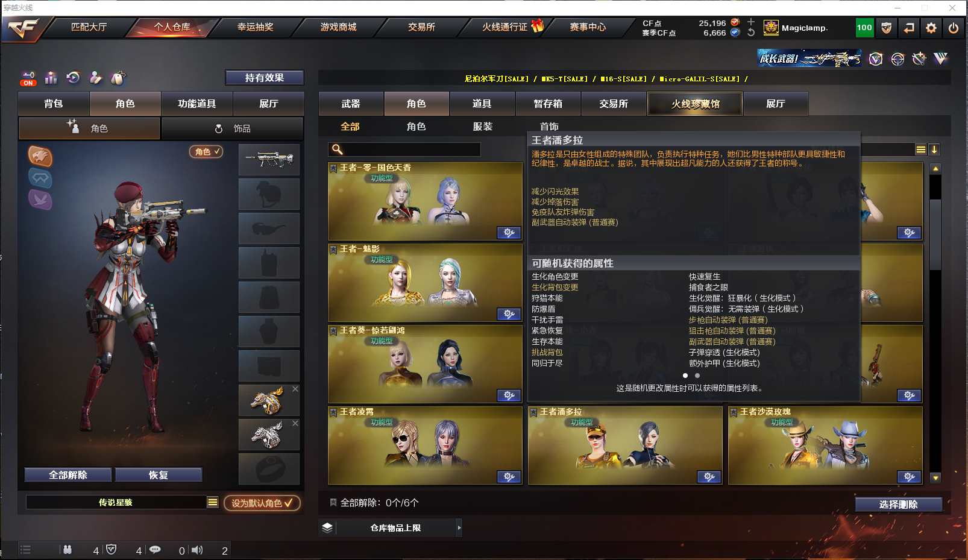Click the CF logo icon
Image resolution: width=968 pixels, height=560 pixels.
(x=23, y=28)
